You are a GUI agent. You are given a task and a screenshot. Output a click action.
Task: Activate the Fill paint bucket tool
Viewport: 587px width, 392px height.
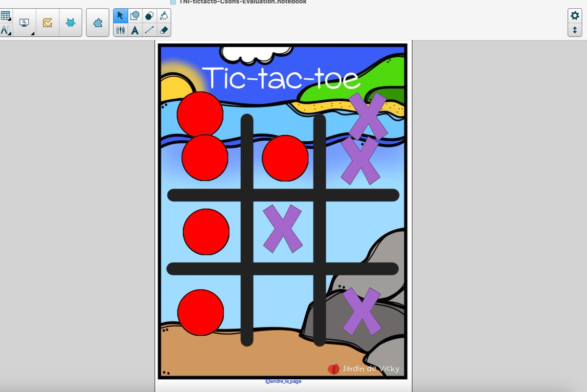164,16
